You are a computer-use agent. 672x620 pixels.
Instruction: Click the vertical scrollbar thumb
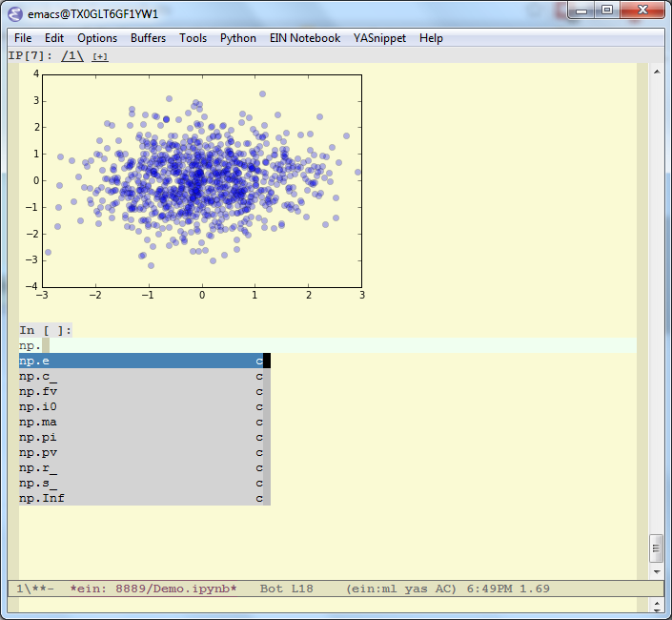pyautogui.click(x=656, y=548)
